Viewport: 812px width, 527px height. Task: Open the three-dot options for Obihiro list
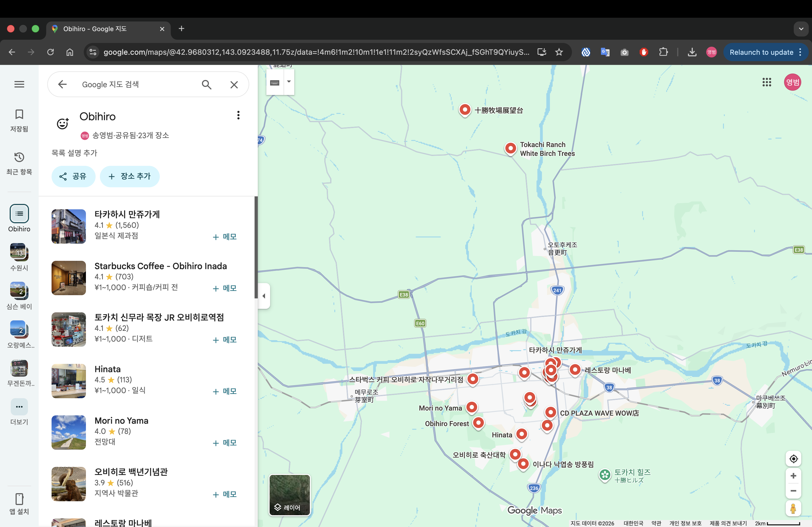[x=238, y=115]
